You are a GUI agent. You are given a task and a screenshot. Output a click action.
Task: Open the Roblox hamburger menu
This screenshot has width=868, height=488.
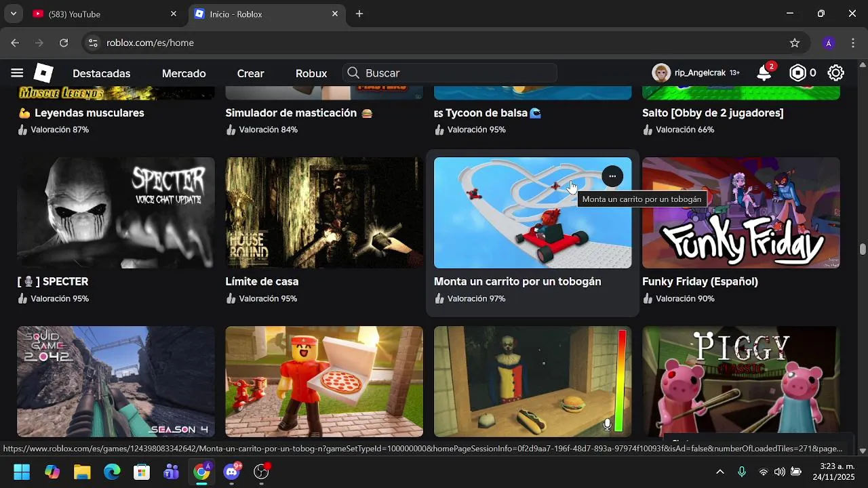point(17,73)
